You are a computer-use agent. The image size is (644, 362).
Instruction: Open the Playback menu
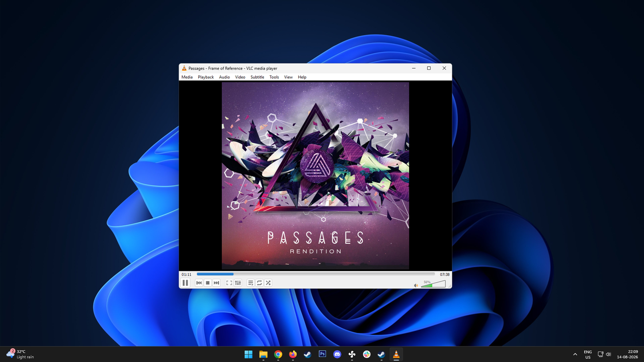(206, 77)
